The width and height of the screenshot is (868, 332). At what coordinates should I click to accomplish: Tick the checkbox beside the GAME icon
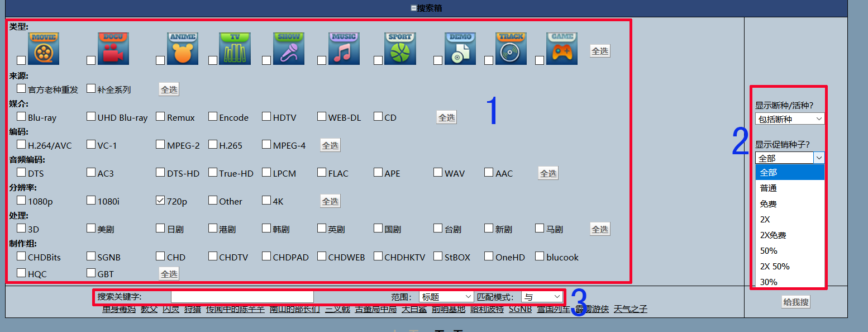540,60
